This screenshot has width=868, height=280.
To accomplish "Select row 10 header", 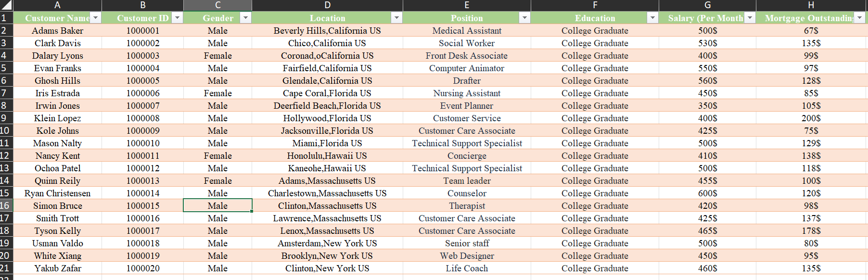I will coord(5,130).
